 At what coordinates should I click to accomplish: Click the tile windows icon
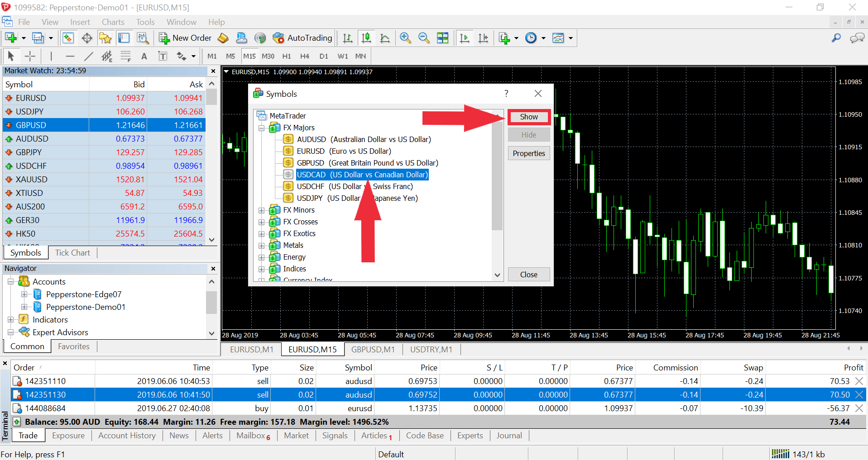pos(442,38)
